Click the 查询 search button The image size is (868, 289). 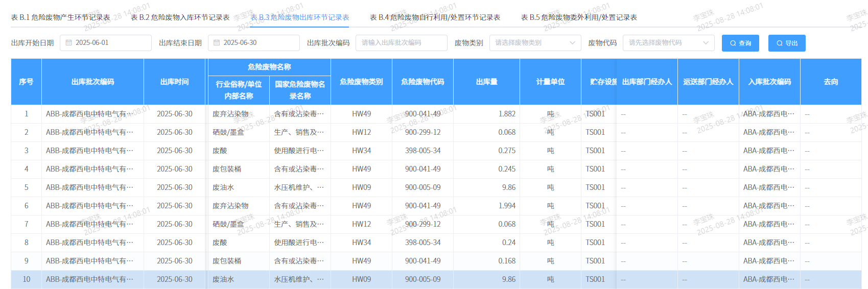point(740,43)
